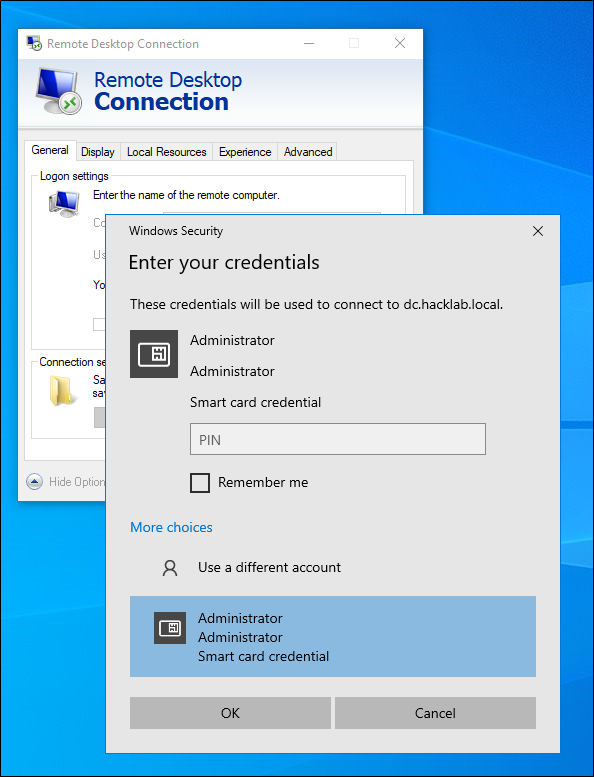Focus the PIN input field
594x777 pixels.
pyautogui.click(x=338, y=439)
